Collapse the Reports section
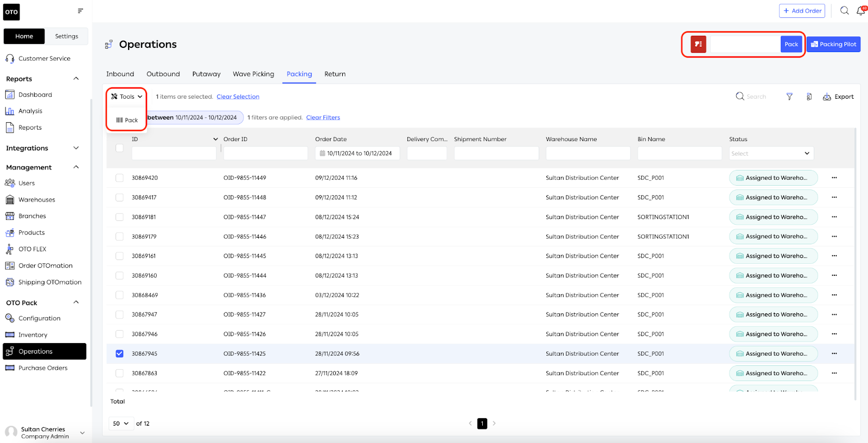The height and width of the screenshot is (443, 868). (x=76, y=79)
